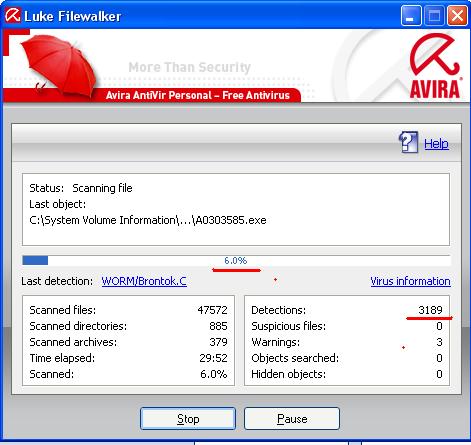Open the Help link
471x445 pixels.
(x=436, y=144)
